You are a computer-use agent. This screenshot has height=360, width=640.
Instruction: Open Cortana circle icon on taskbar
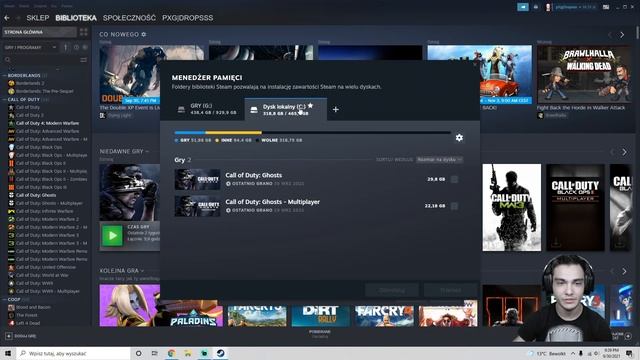point(138,353)
